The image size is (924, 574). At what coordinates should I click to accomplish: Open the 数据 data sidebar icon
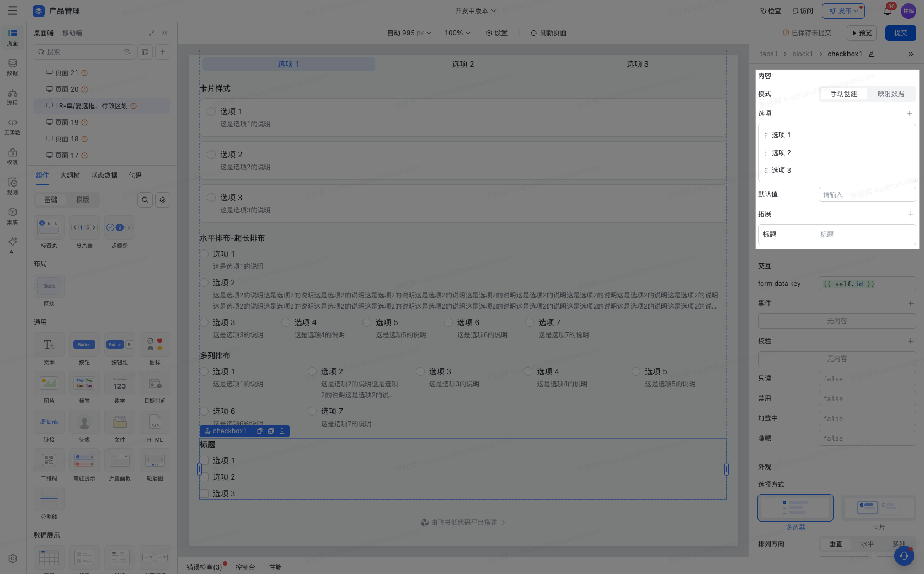(12, 67)
